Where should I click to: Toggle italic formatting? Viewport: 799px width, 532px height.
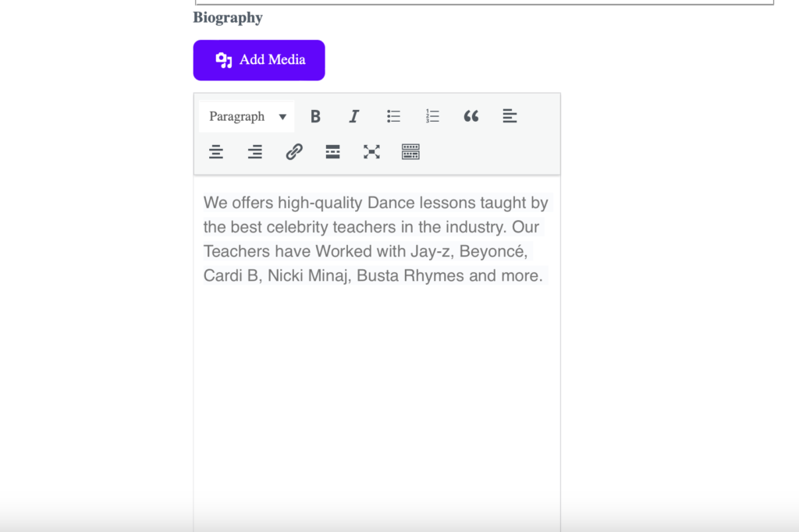pos(354,117)
